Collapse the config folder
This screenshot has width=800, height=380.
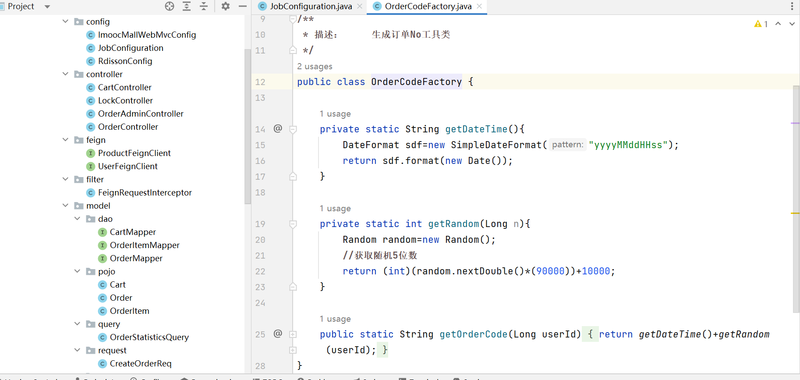65,21
